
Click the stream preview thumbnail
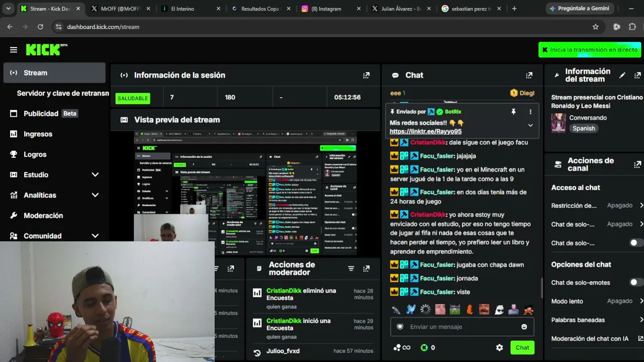pos(246,194)
